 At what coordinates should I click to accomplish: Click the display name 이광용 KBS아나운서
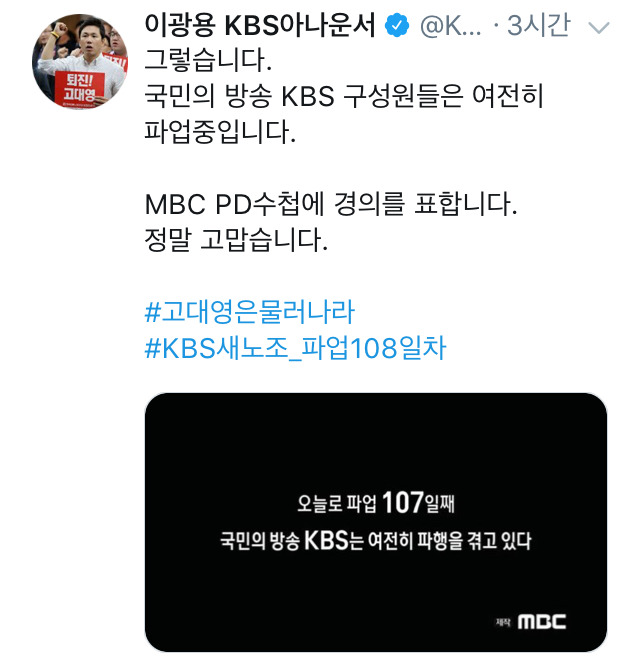(x=260, y=25)
